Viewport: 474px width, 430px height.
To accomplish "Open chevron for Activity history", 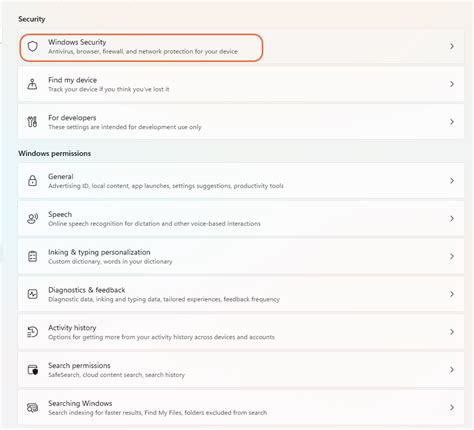I will pos(452,332).
